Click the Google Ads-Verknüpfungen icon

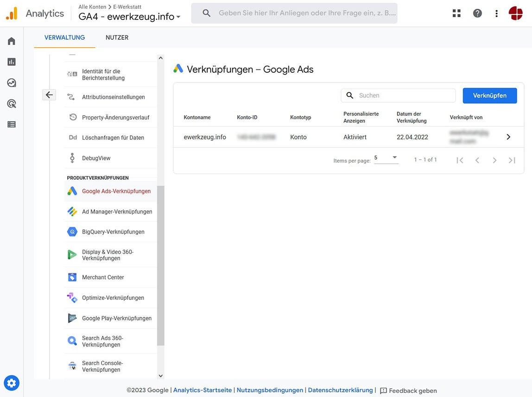pos(72,191)
